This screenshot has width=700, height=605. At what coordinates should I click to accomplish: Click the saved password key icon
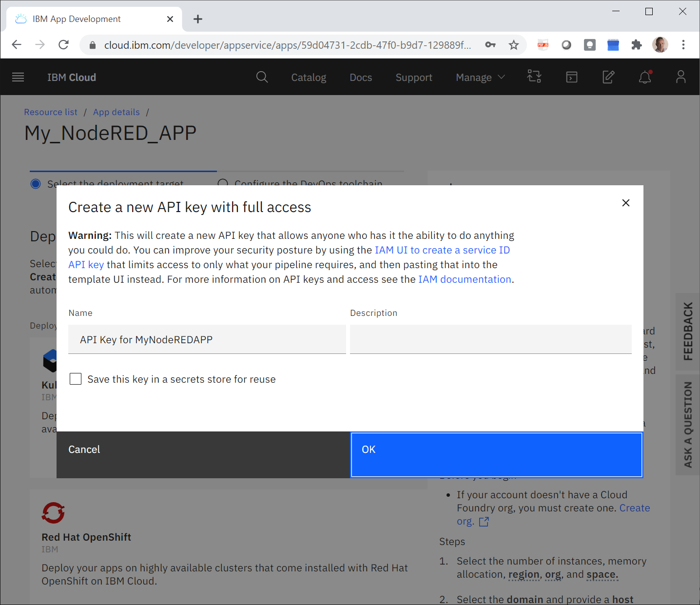pyautogui.click(x=490, y=45)
